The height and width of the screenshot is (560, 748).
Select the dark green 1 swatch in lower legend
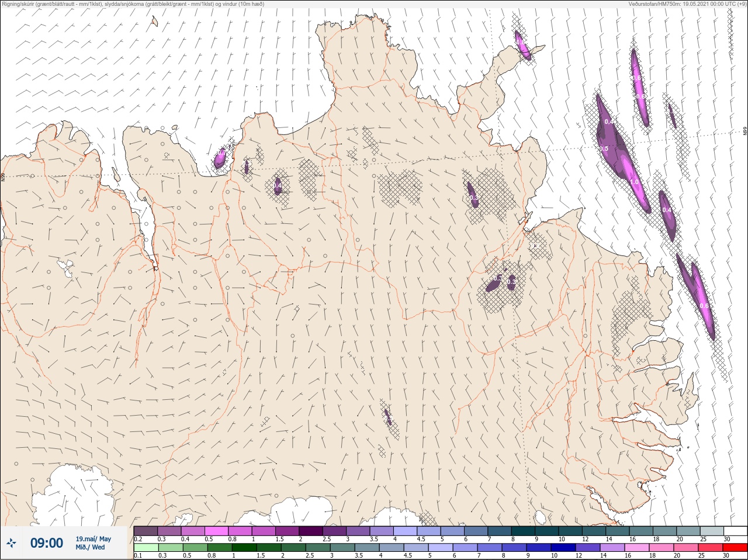point(244,548)
